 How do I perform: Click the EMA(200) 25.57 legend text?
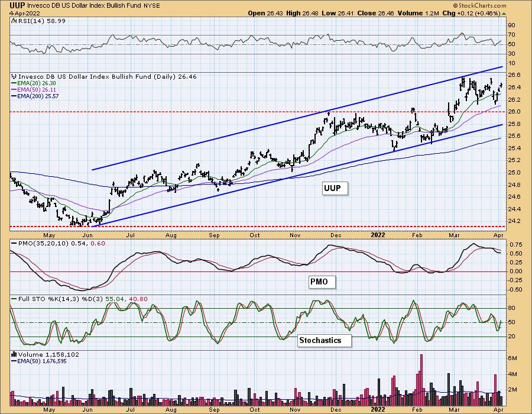click(x=38, y=96)
